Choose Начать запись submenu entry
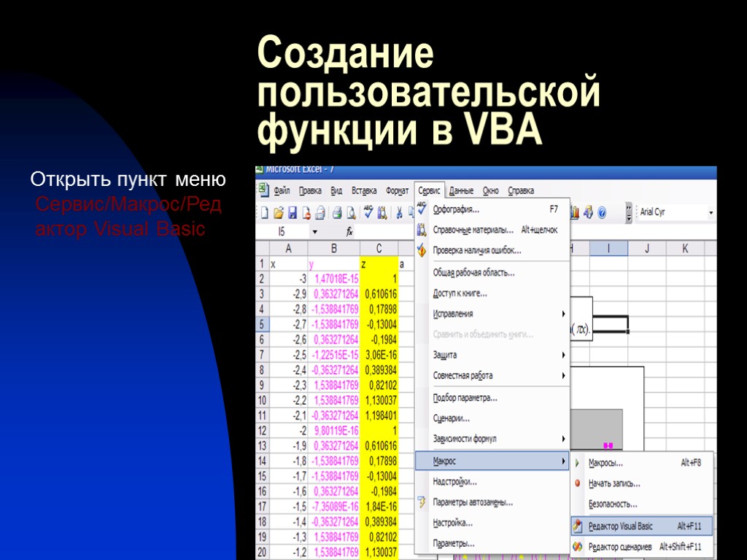This screenshot has width=747, height=560. coord(642,483)
